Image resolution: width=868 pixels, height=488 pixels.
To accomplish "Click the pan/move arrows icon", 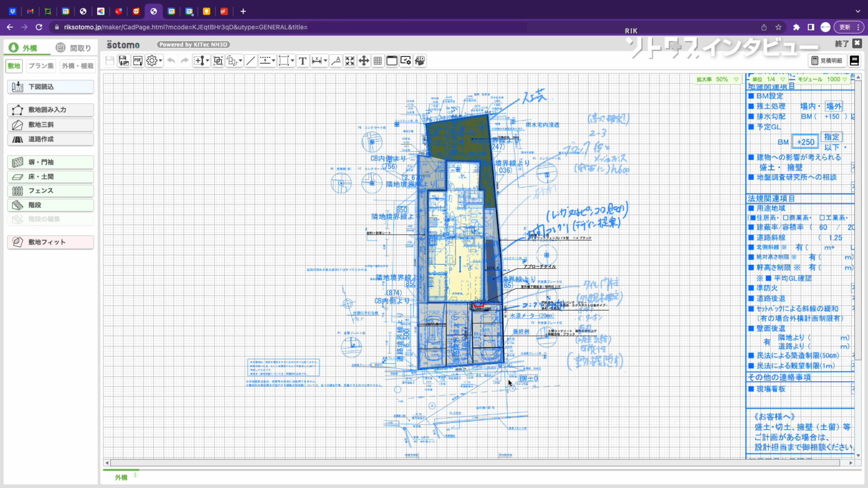I will click(x=364, y=61).
